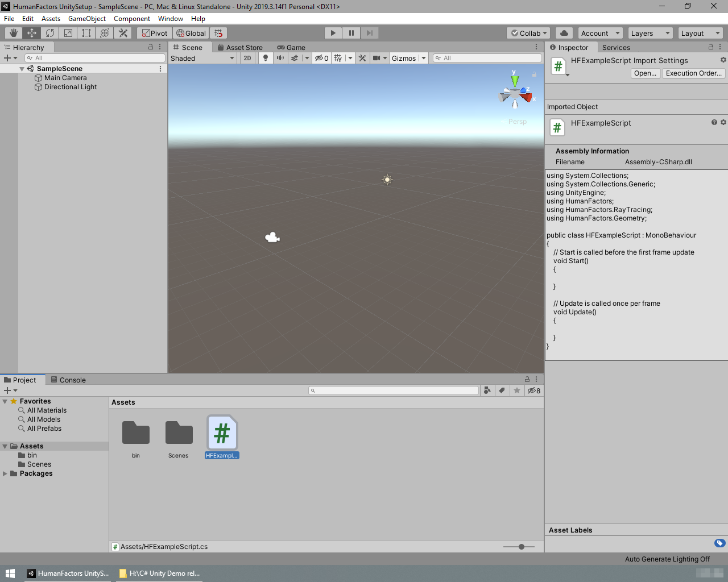Collapse SampleScene in Hierarchy
The image size is (728, 582).
pos(22,69)
